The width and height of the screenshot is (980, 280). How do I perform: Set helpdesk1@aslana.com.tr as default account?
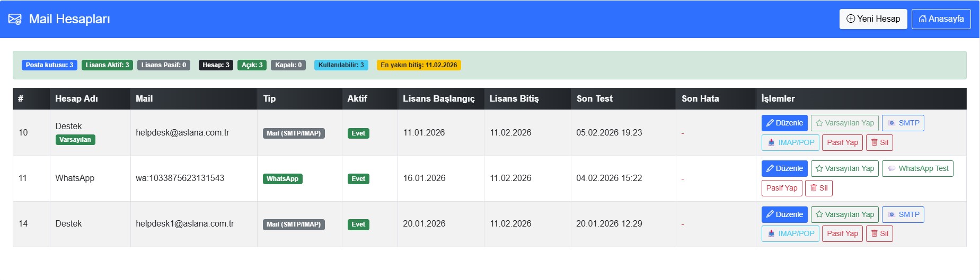coord(844,214)
